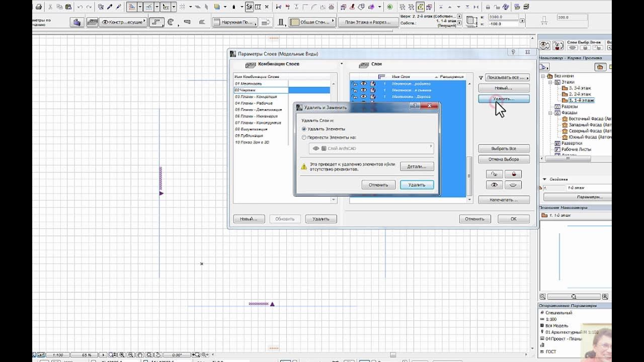Click the lock layers button icon
This screenshot has height=362, width=644.
[514, 174]
